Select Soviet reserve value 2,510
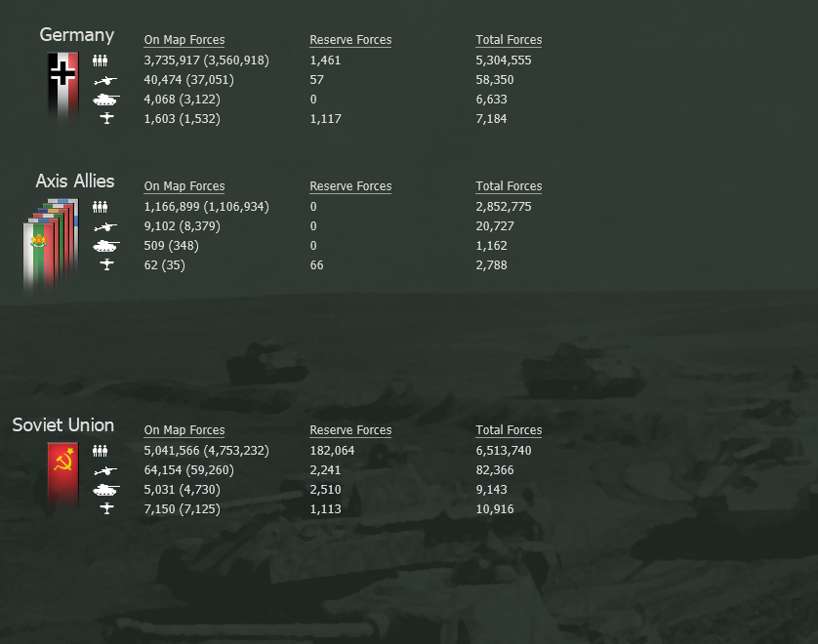 point(325,490)
